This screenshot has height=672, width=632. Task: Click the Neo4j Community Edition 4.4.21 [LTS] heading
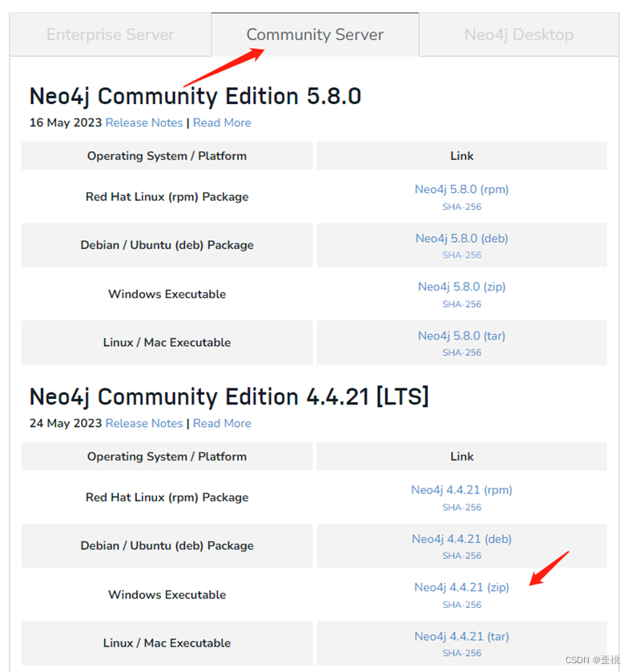(229, 396)
